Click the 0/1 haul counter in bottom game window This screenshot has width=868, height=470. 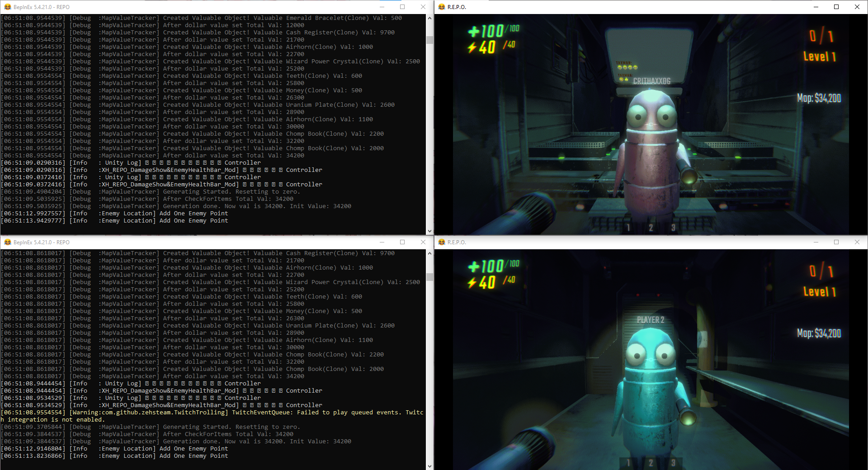(821, 271)
